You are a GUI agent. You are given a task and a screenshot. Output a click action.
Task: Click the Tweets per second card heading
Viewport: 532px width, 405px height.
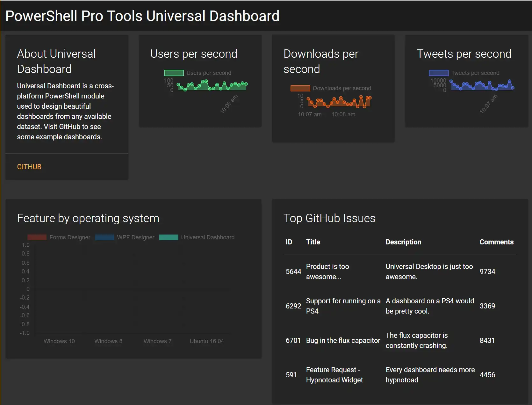[464, 54]
